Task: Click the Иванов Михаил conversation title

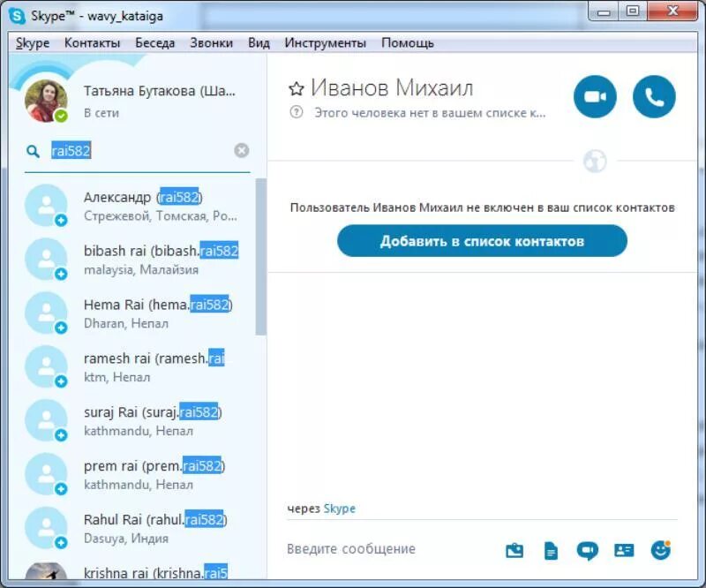Action: [392, 88]
